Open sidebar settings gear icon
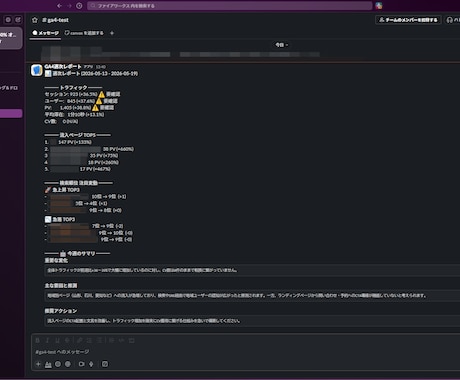 8,20
